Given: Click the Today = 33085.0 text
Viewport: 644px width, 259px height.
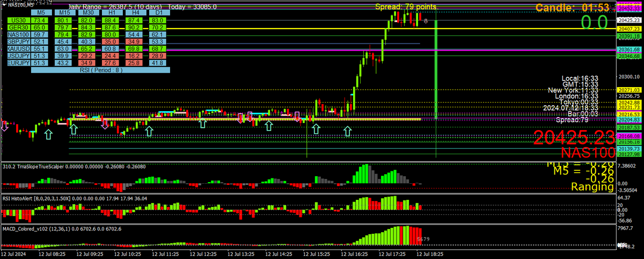Looking at the screenshot, I should tap(192, 7).
